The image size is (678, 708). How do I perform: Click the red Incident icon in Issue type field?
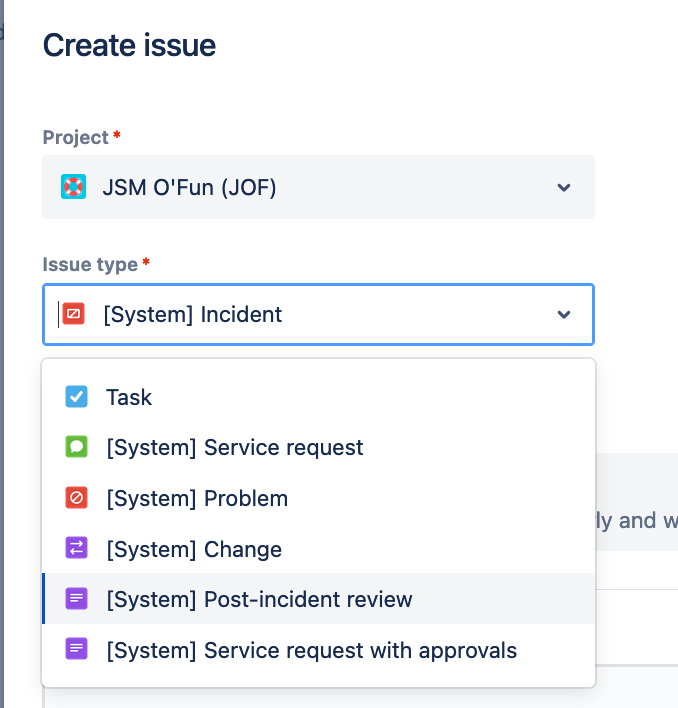[x=74, y=314]
